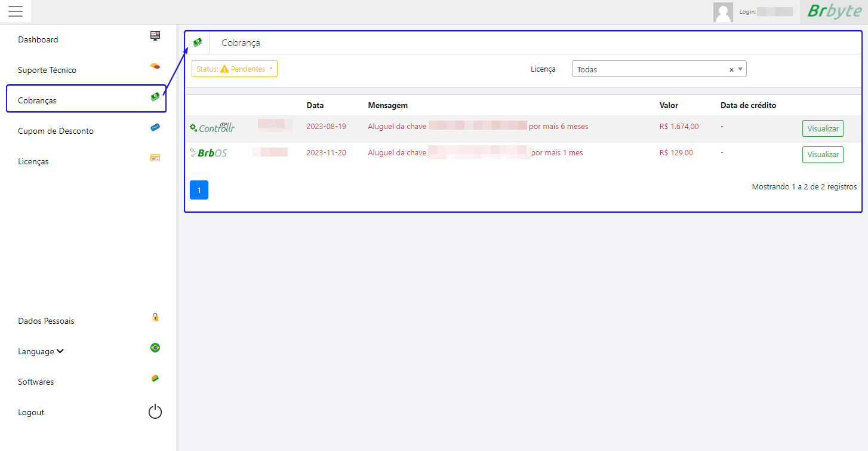Click the Suporte Técnico eraser icon
This screenshot has width=868, height=451.
(x=155, y=66)
